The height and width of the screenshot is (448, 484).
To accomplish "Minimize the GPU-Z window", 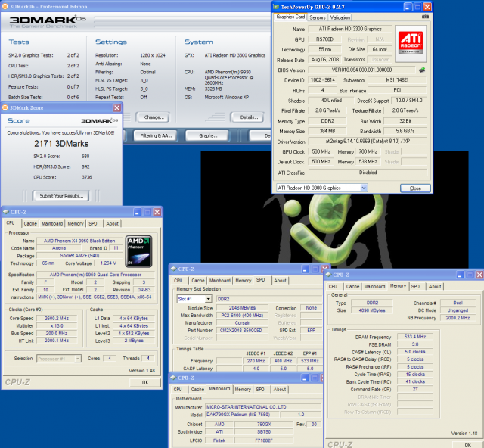I will click(x=408, y=7).
